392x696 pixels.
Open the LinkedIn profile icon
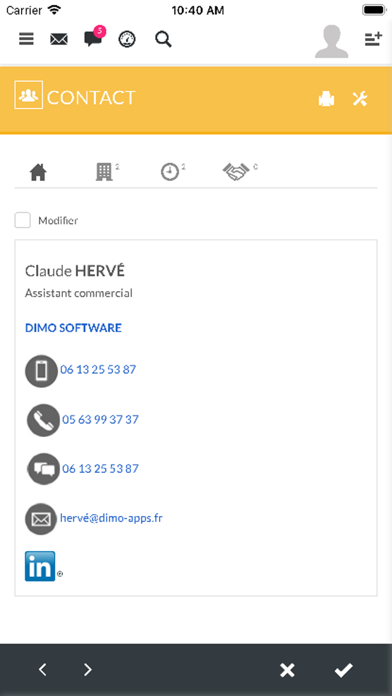pos(40,566)
